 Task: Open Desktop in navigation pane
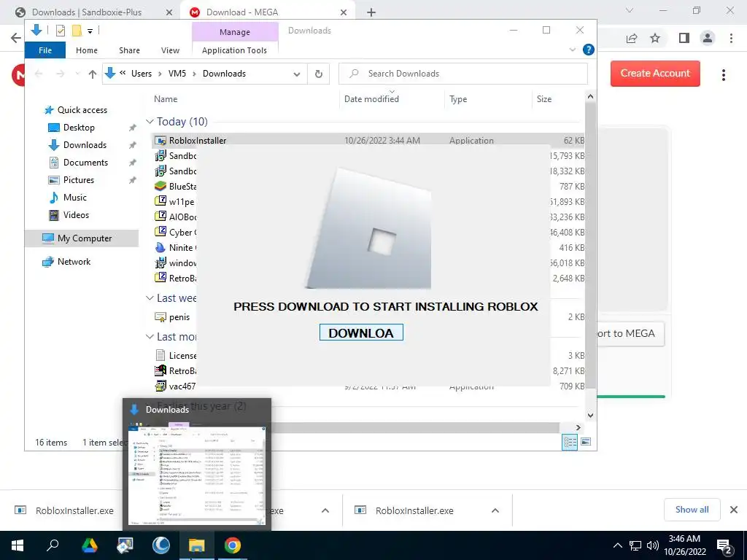tap(79, 128)
